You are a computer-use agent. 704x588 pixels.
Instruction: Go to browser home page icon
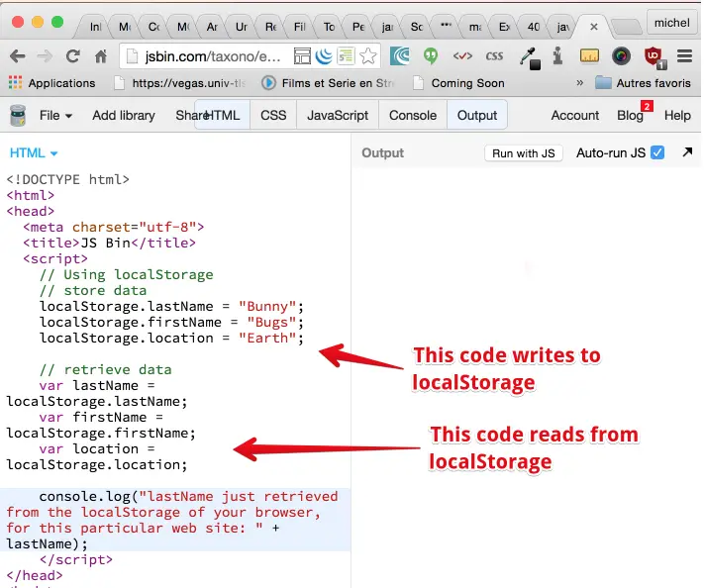[x=100, y=56]
